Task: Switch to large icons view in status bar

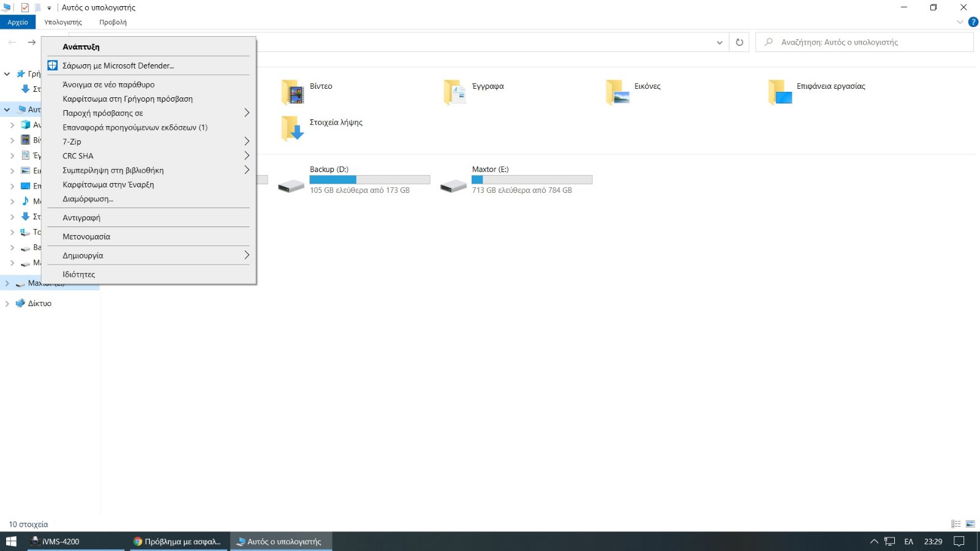Action: 970,524
